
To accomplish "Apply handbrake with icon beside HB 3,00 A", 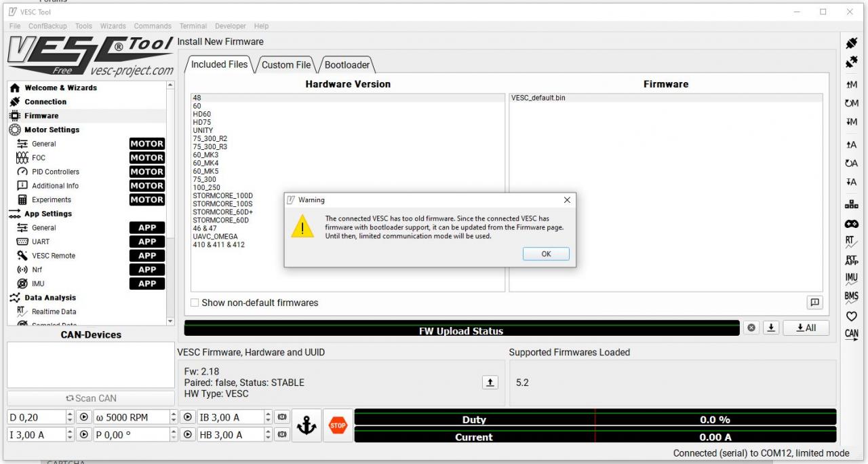I will tap(281, 434).
